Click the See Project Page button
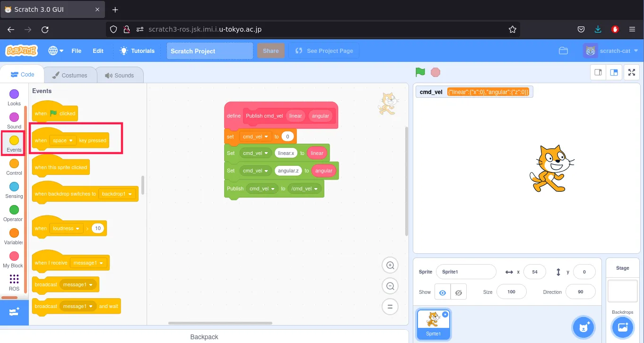Image resolution: width=644 pixels, height=343 pixels. 324,51
